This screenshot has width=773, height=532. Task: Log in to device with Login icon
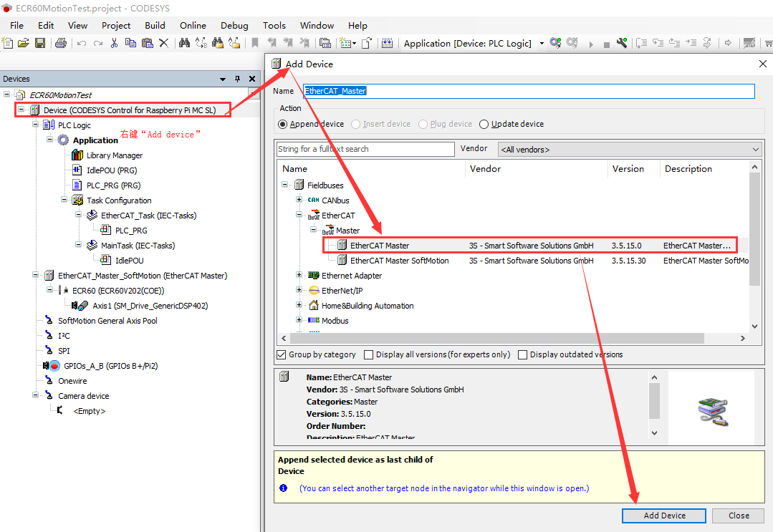[556, 44]
